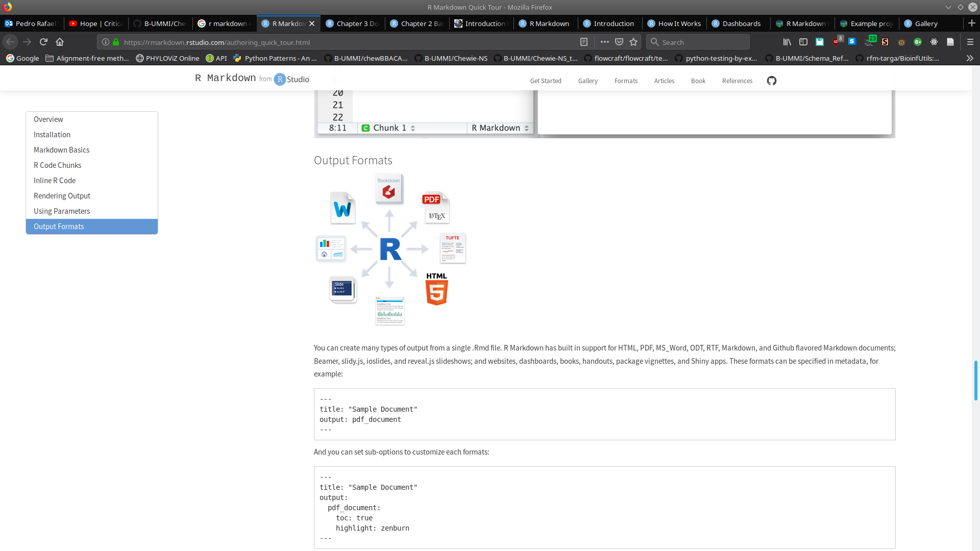Go to Markdown Basics section
Image resolution: width=980 pixels, height=551 pixels.
[61, 150]
